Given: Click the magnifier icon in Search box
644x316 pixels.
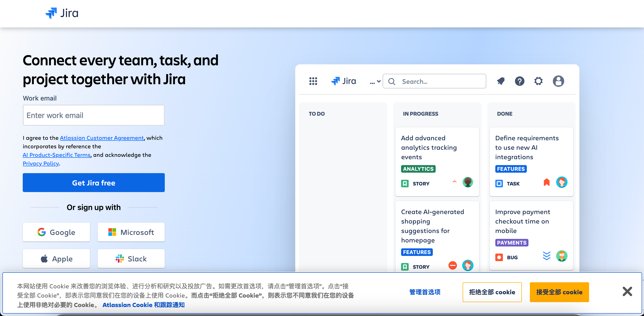Looking at the screenshot, I should 392,81.
